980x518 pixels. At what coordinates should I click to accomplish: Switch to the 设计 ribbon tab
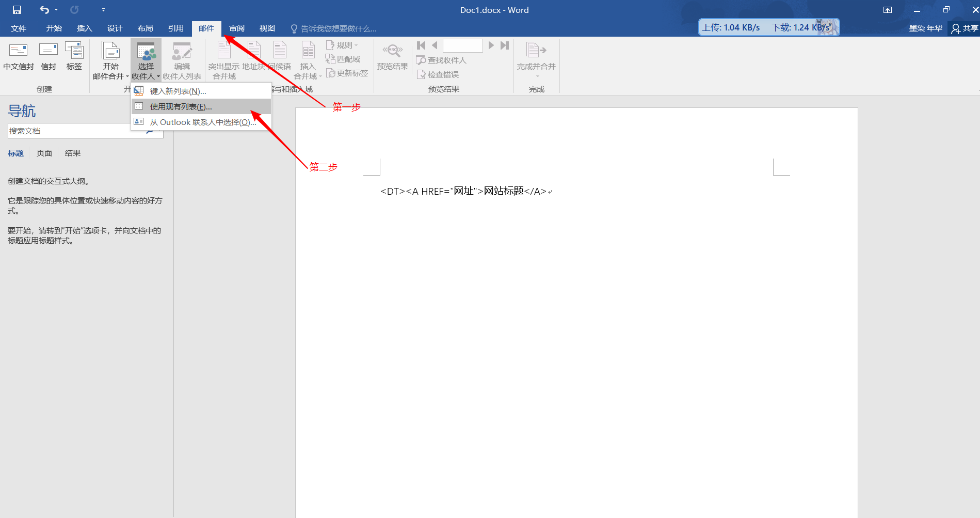pos(115,28)
